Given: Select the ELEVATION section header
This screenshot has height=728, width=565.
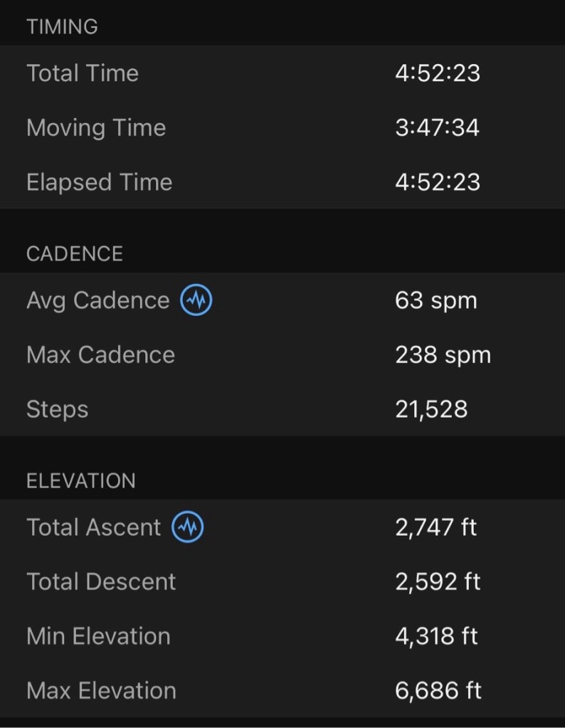Looking at the screenshot, I should click(80, 481).
